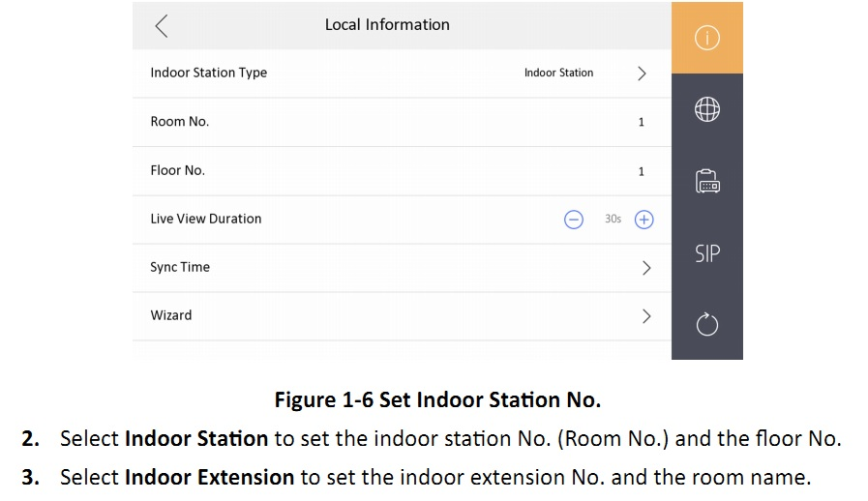Screen dimensions: 868x501
Task: Open network settings globe icon
Action: (707, 109)
